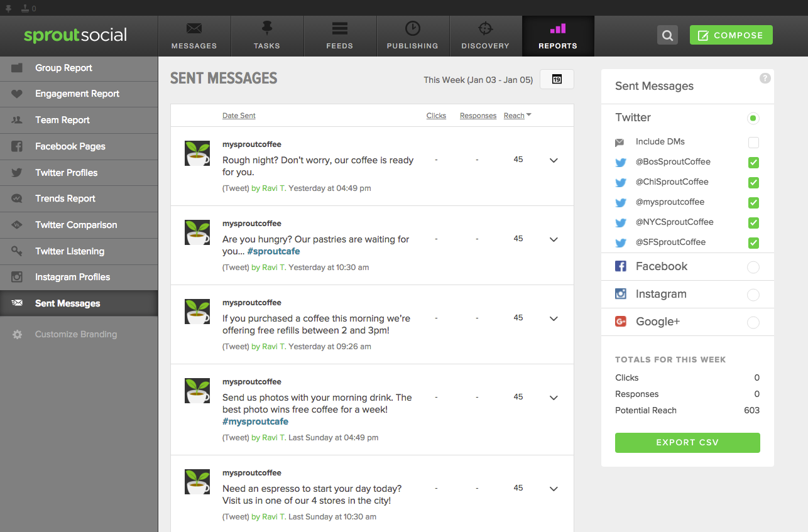Open the #sproutcafe hashtag link
Image resolution: width=808 pixels, height=532 pixels.
(x=273, y=251)
